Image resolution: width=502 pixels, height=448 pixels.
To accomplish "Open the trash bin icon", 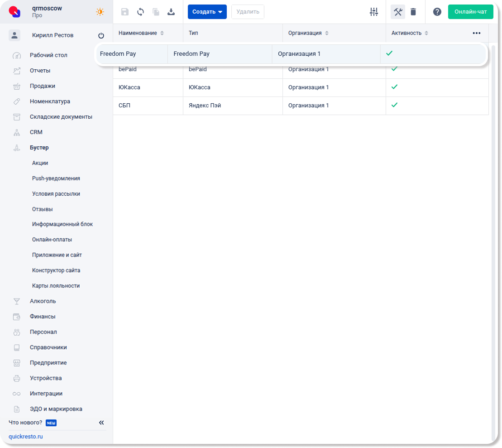I will 413,12.
